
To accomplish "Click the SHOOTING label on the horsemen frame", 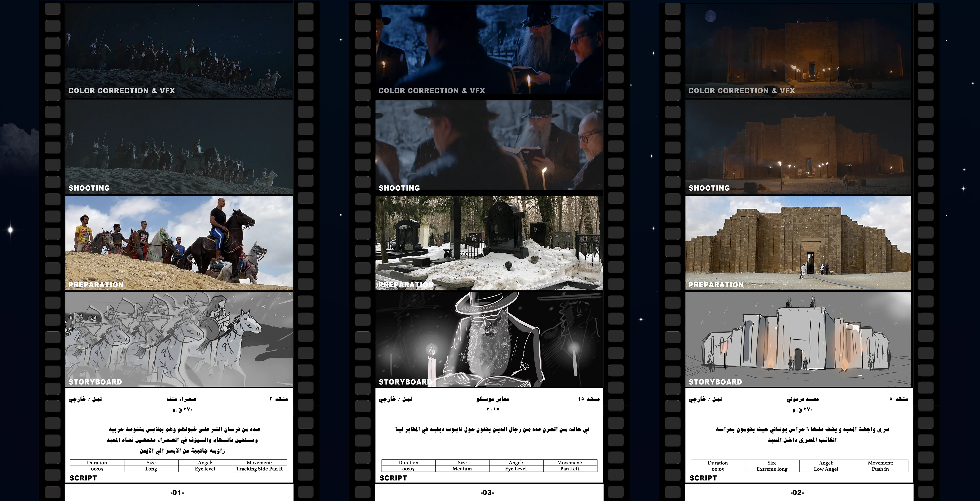I will point(89,188).
